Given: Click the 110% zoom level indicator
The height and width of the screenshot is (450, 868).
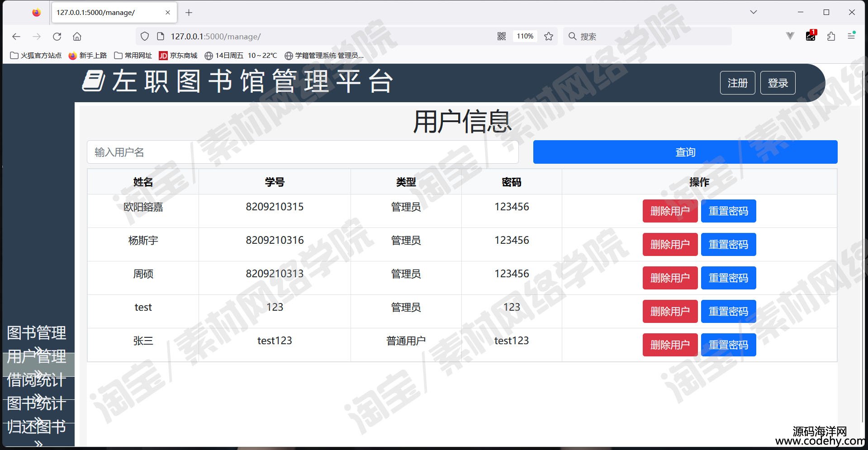Looking at the screenshot, I should point(525,36).
